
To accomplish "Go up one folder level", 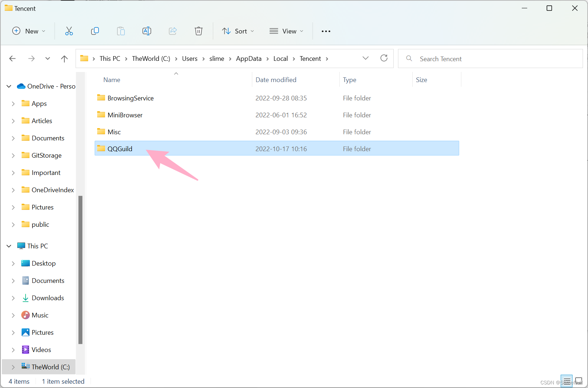I will [64, 58].
